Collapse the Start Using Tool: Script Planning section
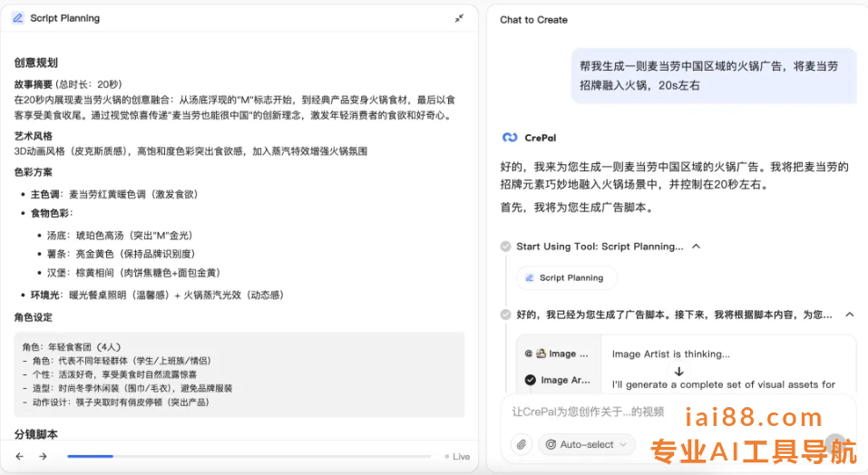 (697, 246)
